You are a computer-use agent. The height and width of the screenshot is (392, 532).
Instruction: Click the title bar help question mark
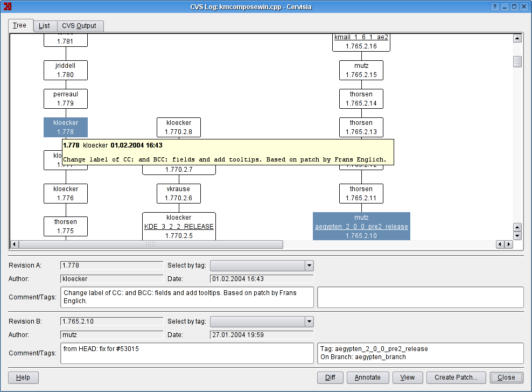click(495, 6)
